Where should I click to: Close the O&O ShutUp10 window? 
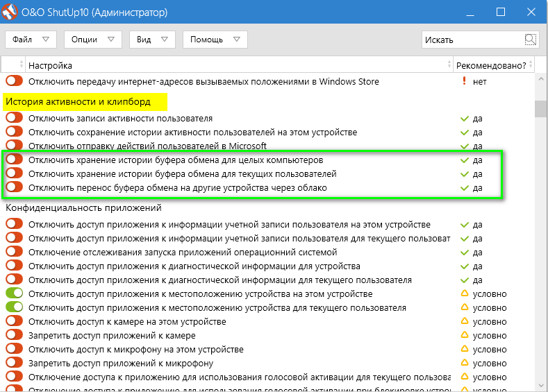tap(531, 12)
